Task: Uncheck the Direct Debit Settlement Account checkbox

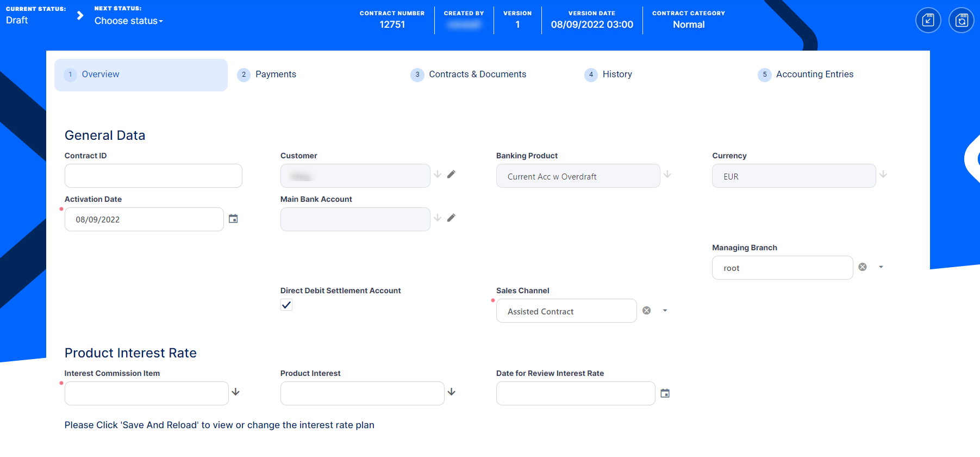Action: [286, 305]
